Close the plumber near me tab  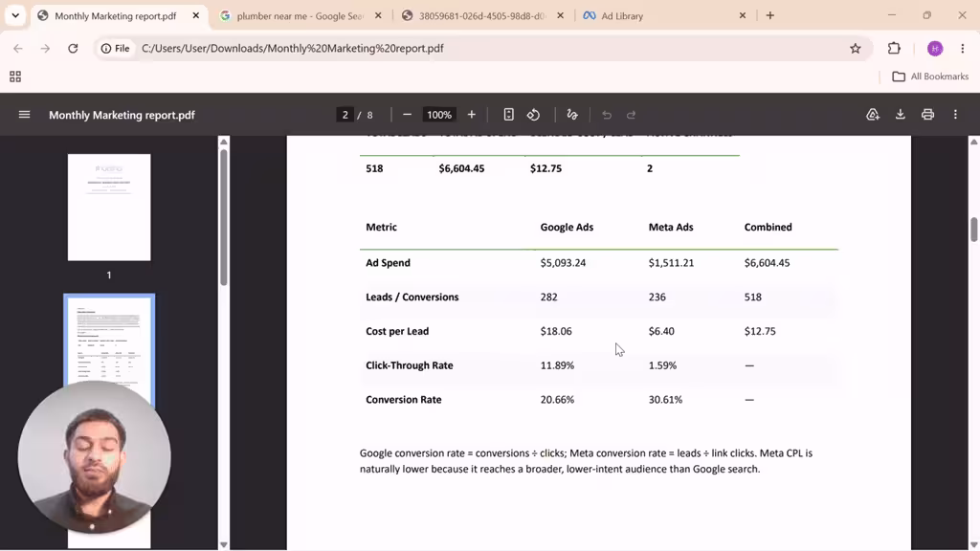click(x=378, y=15)
